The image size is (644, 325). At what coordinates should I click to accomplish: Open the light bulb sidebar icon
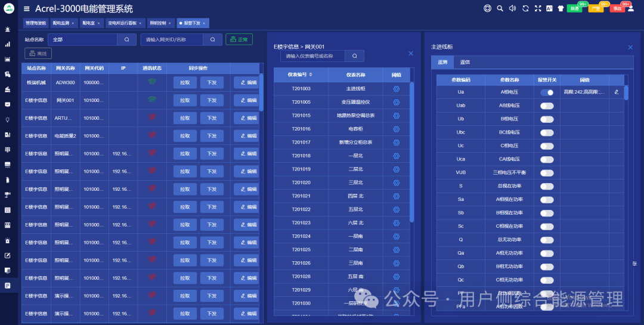[x=7, y=119]
